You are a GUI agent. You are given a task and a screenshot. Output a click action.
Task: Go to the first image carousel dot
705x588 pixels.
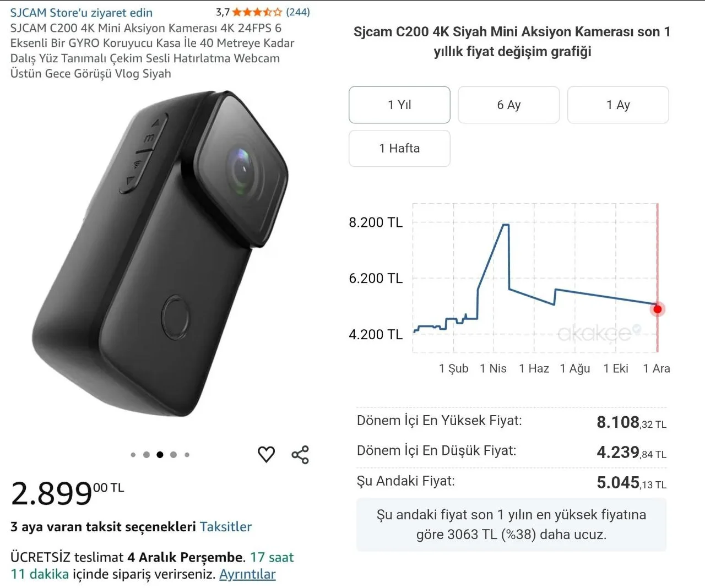[x=133, y=455]
